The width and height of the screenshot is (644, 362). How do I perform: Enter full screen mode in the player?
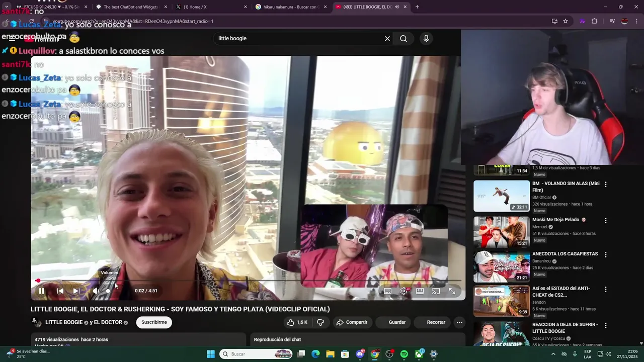(x=452, y=291)
